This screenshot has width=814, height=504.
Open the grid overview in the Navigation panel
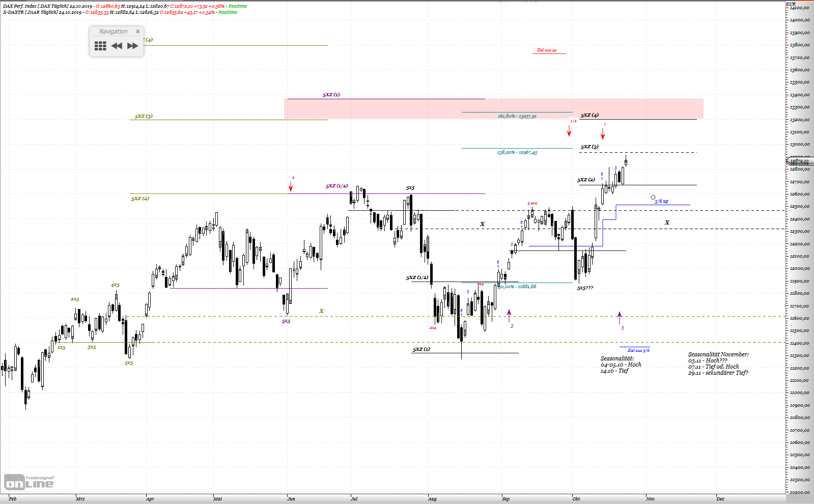[x=100, y=46]
